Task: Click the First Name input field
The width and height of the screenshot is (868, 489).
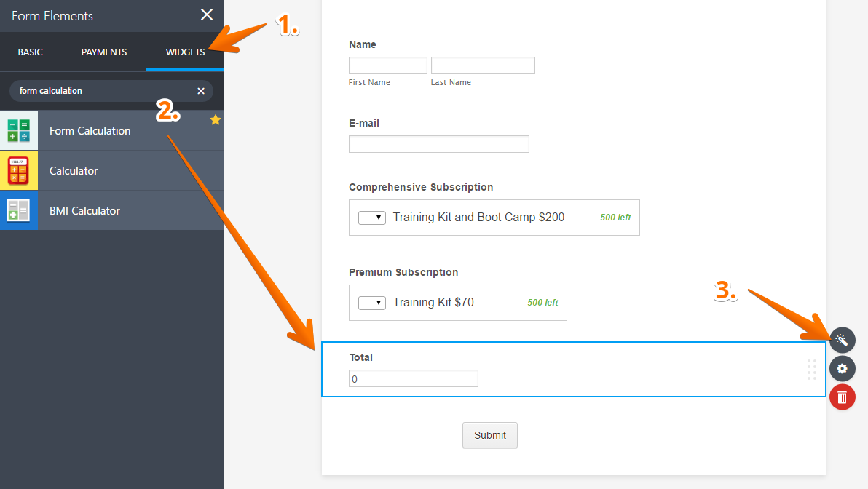Action: pos(388,65)
